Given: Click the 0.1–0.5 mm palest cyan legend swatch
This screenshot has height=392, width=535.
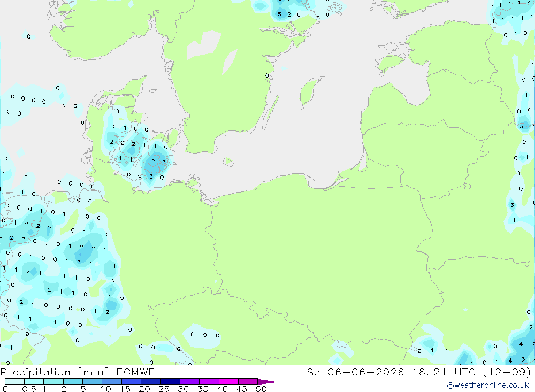Looking at the screenshot, I should click(x=14, y=381).
